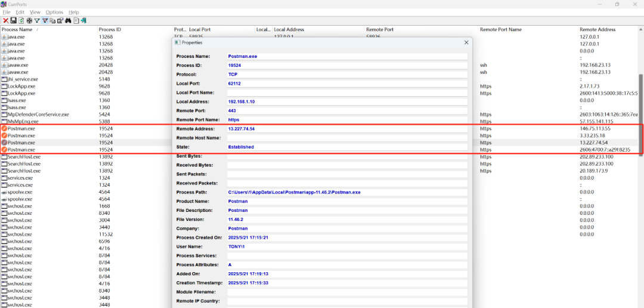The image size is (644, 308).
Task: Click the HTML report page toolbar icon
Action: (x=76, y=20)
